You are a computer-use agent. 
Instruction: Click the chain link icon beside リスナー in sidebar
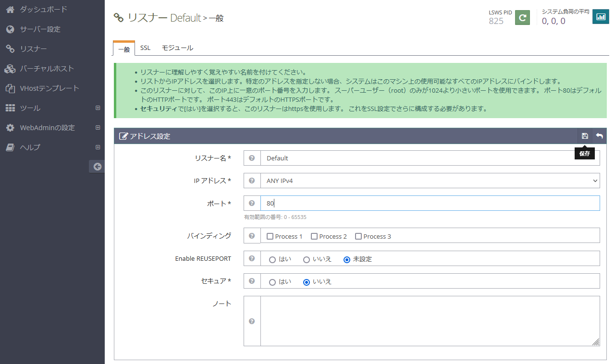(10, 49)
